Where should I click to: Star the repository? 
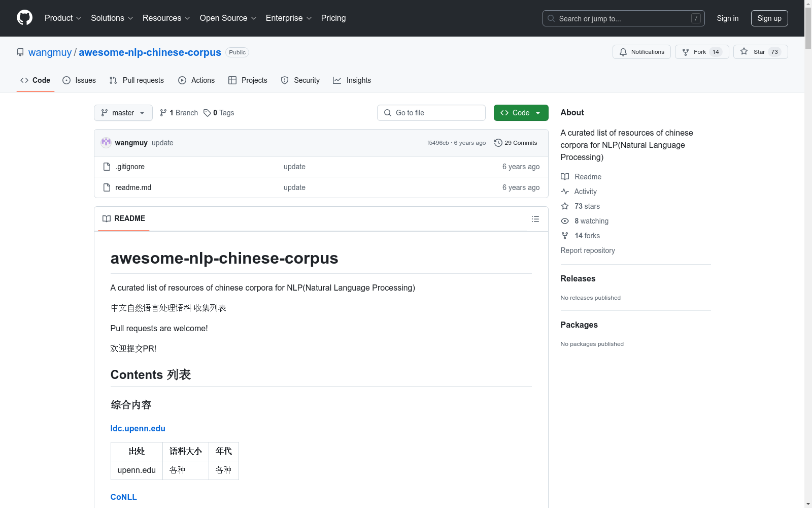(760, 52)
